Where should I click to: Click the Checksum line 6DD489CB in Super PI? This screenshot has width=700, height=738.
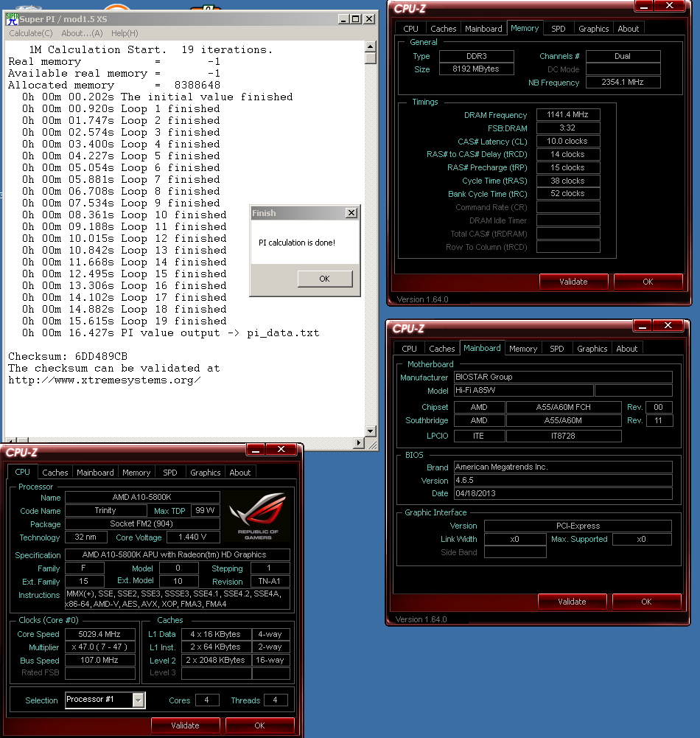[x=69, y=356]
